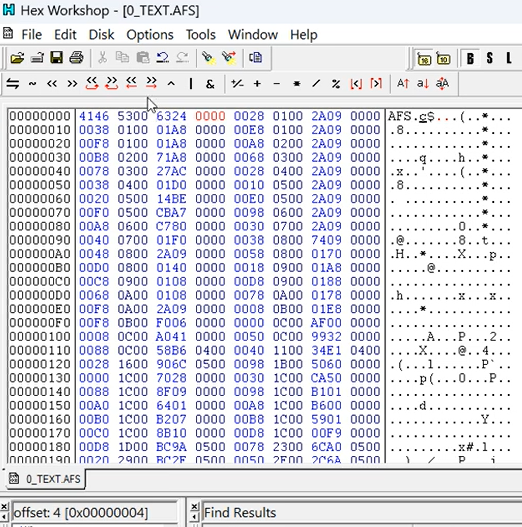Switch offsets to decimal with the 10 icon

tap(443, 59)
